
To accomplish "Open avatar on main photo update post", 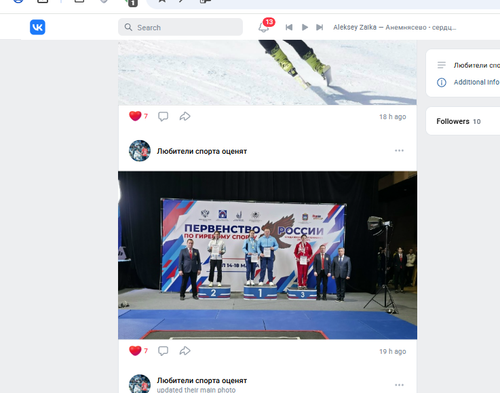I will tap(140, 384).
